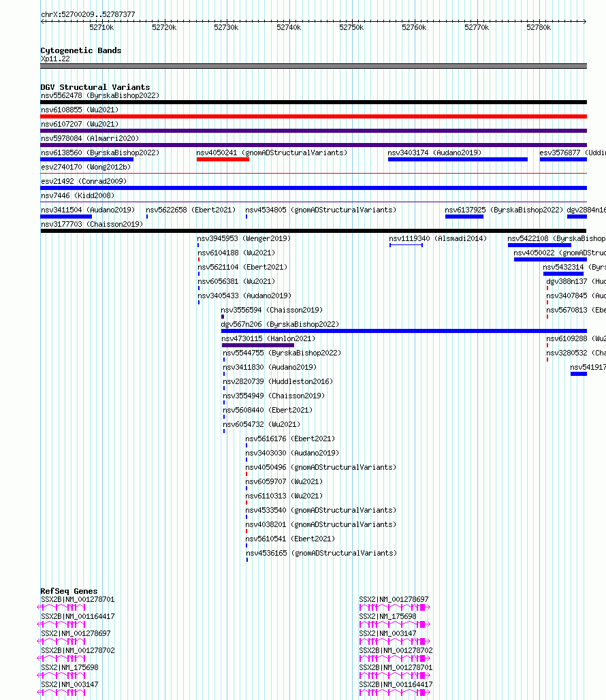Open the nsv6107207 (Wu2021) variant label
This screenshot has width=606, height=700.
click(x=80, y=124)
